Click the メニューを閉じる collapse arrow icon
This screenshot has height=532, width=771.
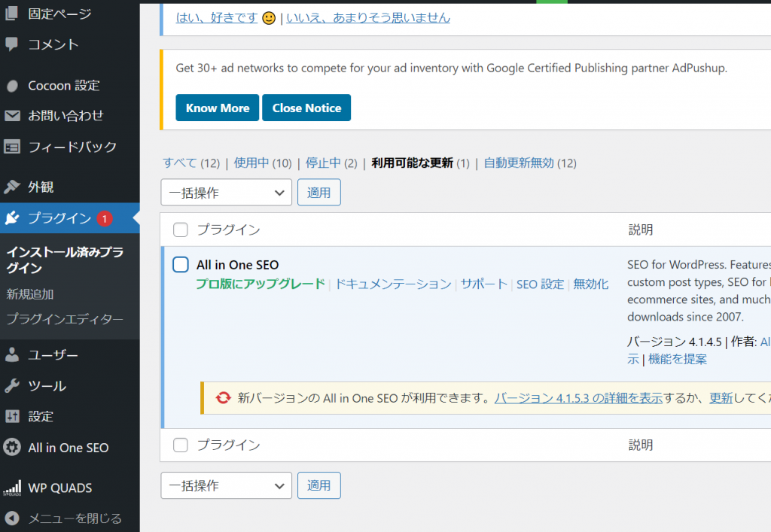coord(12,518)
